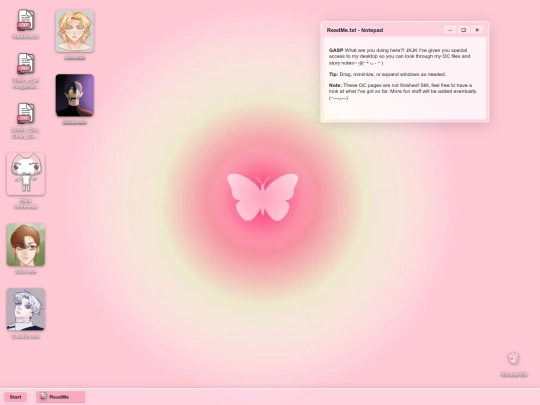Screen dimensions: 540x405
Task: Click the 'GASP' opening paragraph in Notepad
Action: coord(399,56)
